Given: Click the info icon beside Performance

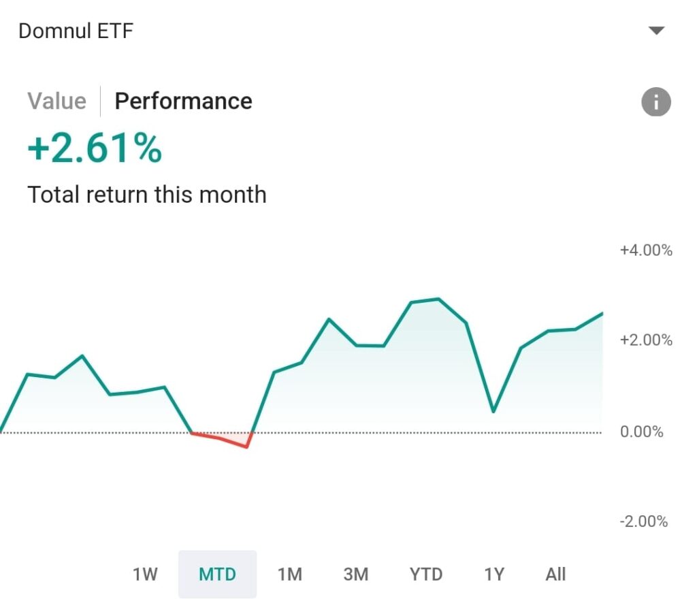Looking at the screenshot, I should pyautogui.click(x=655, y=102).
